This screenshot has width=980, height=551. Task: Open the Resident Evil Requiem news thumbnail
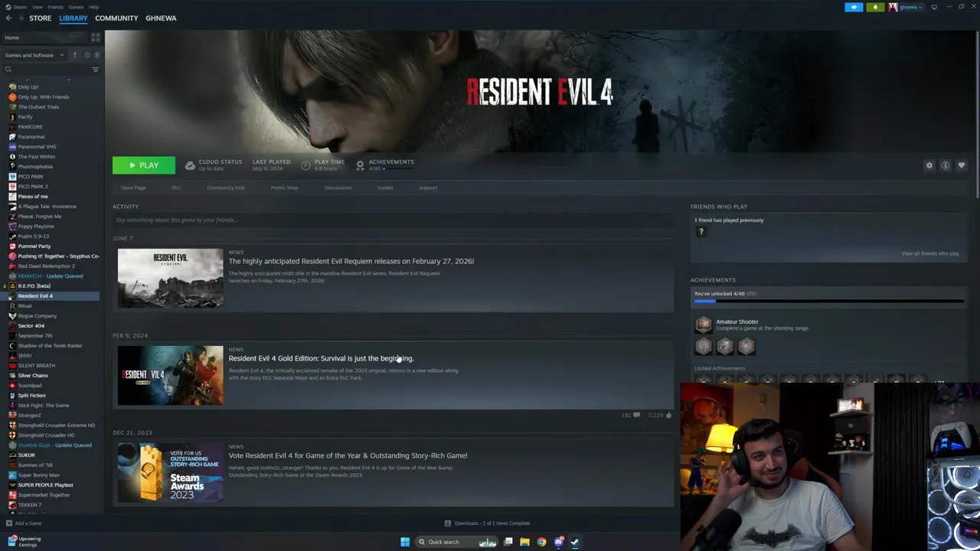(170, 278)
